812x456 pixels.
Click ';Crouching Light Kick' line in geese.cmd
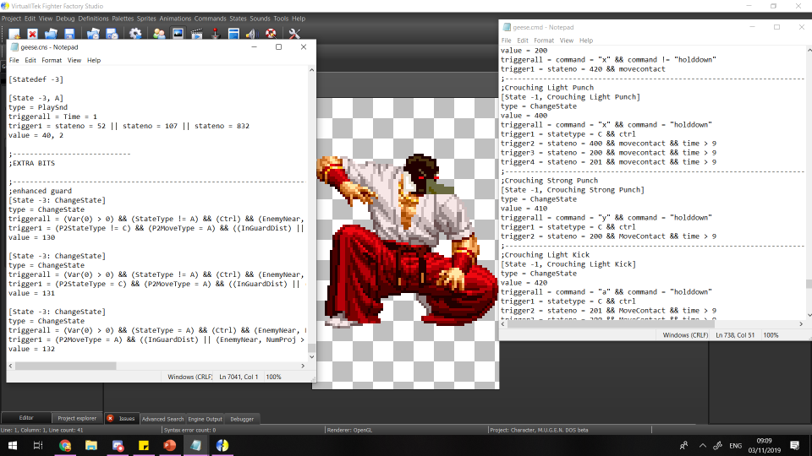545,255
